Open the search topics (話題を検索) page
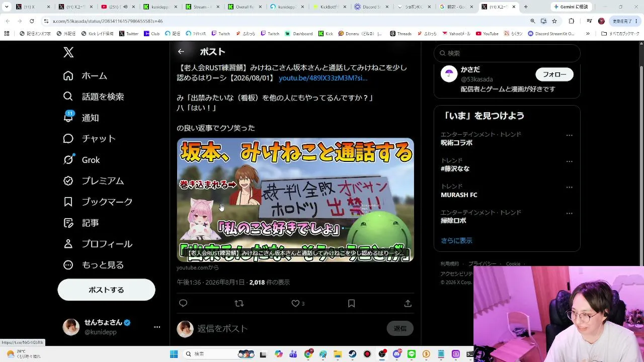This screenshot has height=362, width=644. point(94,97)
